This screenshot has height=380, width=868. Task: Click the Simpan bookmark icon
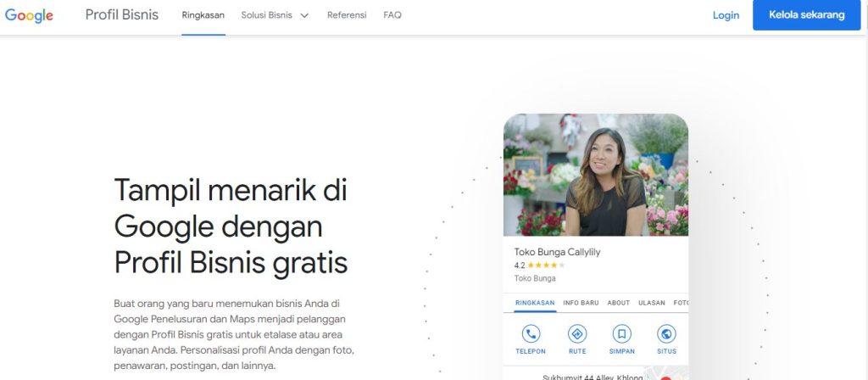(x=621, y=334)
